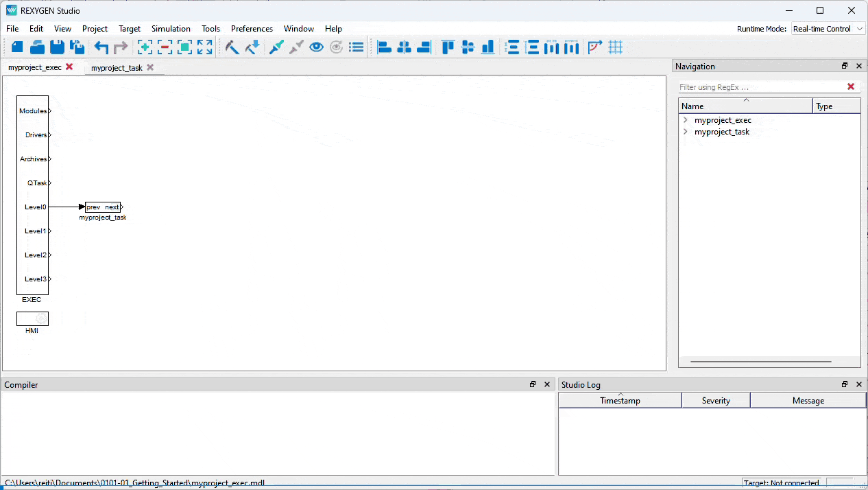Viewport: 868px width, 490px height.
Task: Sort Studio Log by Severity column
Action: (x=716, y=400)
